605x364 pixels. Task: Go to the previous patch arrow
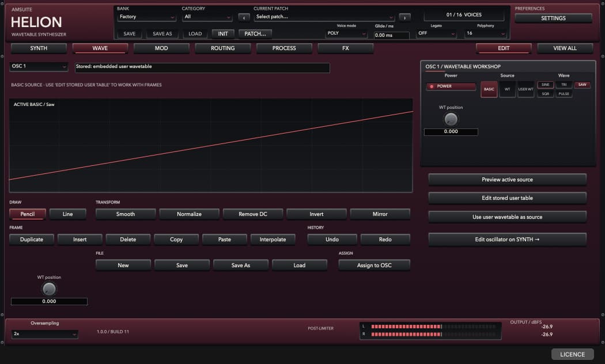pos(244,17)
